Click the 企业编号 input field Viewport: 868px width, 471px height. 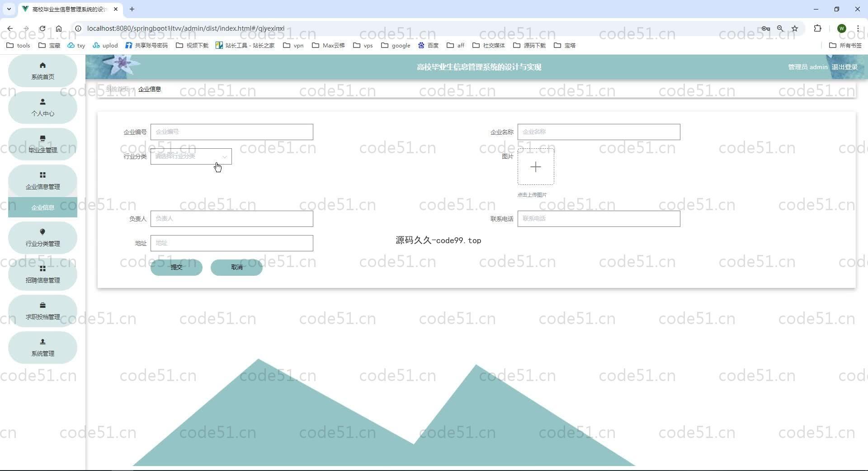pos(231,132)
